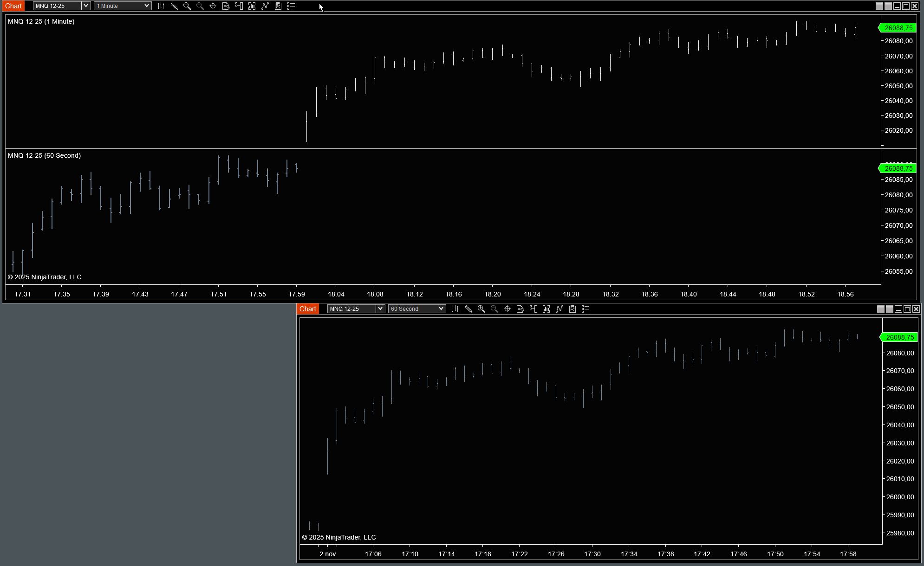
Task: Expand the MNQ 12-25 instrument dropdown in top chart
Action: coord(86,6)
